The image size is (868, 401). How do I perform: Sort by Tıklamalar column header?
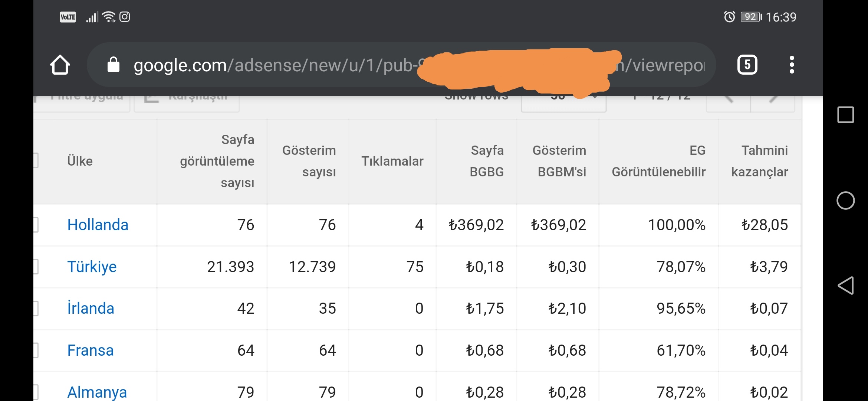click(x=392, y=161)
